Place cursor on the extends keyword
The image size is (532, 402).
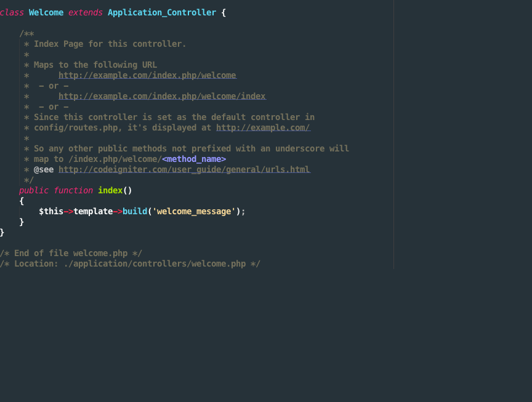(85, 12)
